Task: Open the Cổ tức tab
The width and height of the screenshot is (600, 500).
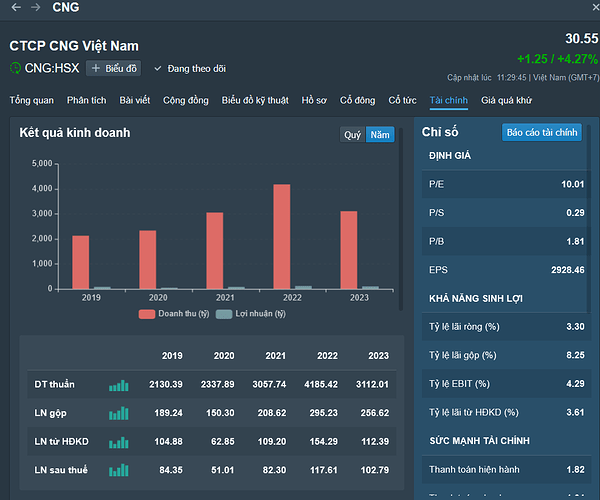Action: tap(402, 100)
